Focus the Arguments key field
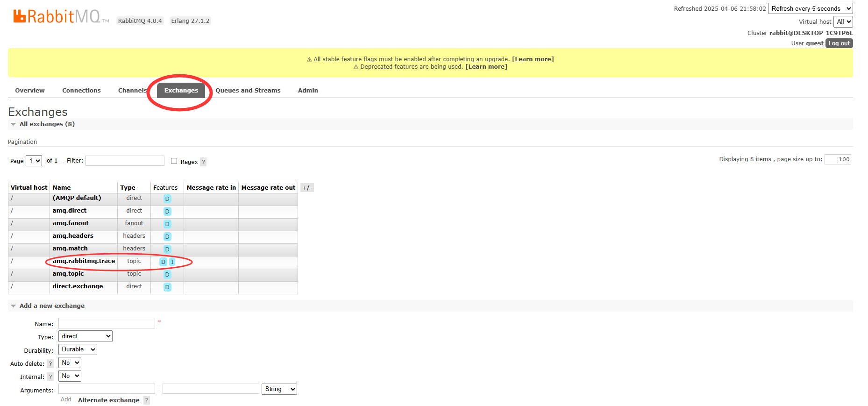 click(x=107, y=389)
